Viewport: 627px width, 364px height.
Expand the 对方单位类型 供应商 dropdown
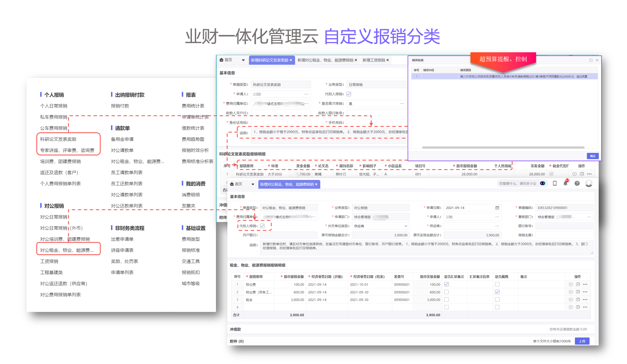(x=406, y=226)
